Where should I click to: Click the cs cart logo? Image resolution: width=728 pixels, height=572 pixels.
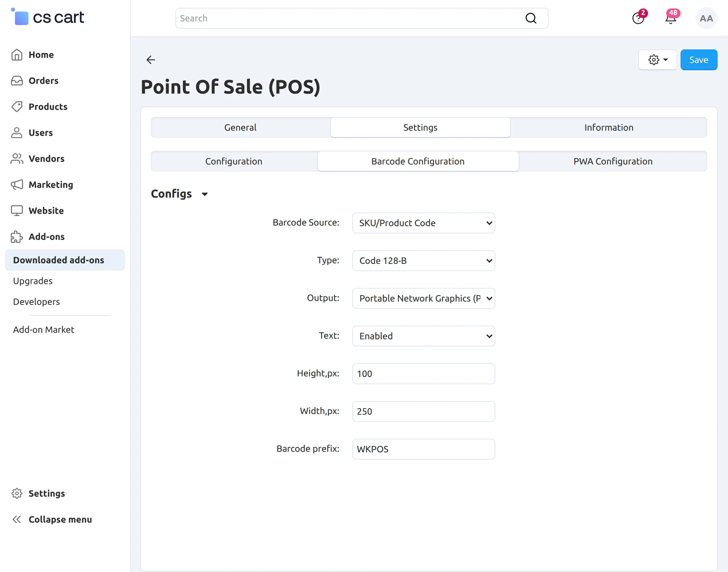(x=47, y=18)
